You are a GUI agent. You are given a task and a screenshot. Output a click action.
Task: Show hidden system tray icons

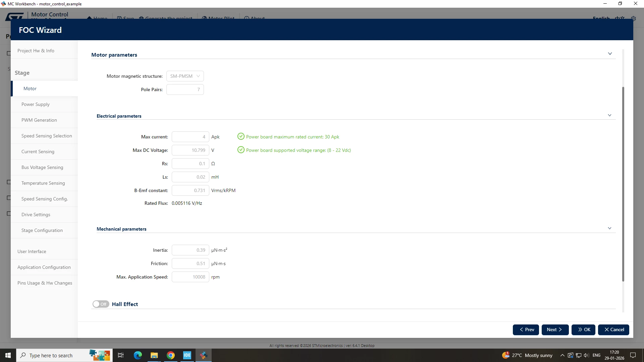(562, 355)
